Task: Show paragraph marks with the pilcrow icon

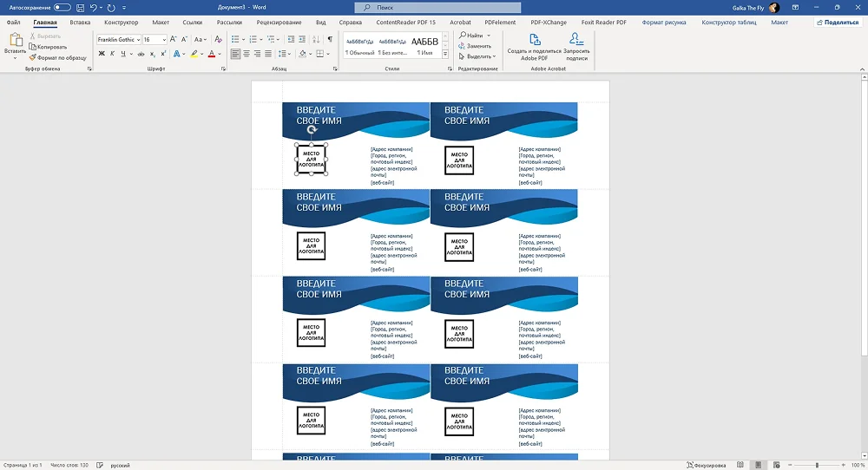Action: pyautogui.click(x=330, y=39)
